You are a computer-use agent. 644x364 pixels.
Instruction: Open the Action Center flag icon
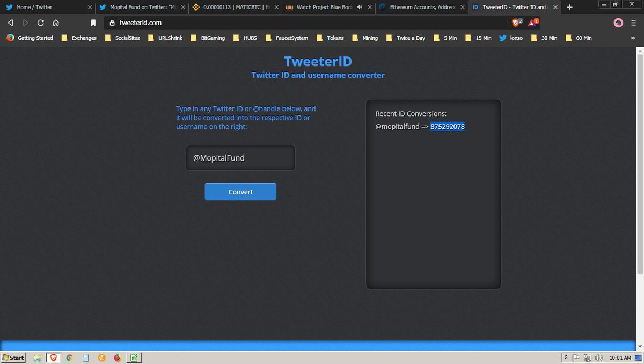click(x=576, y=358)
